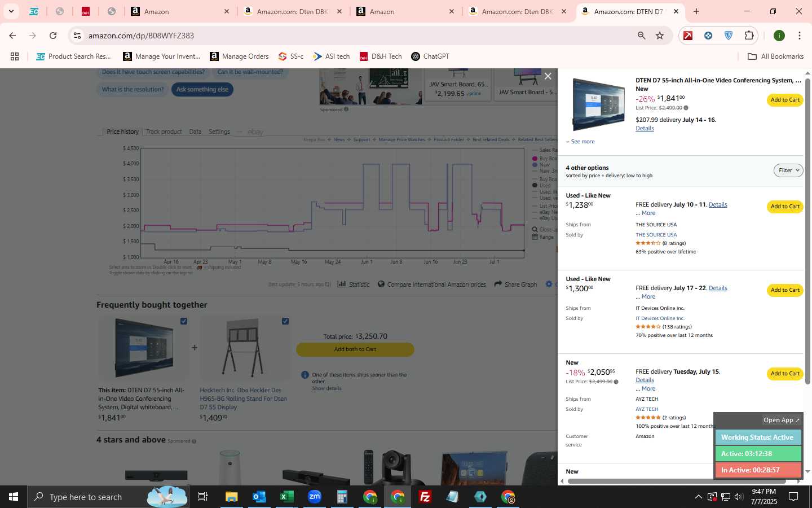This screenshot has width=812, height=508.
Task: Click the Close-up magnifier on Keepa graph
Action: [x=535, y=229]
